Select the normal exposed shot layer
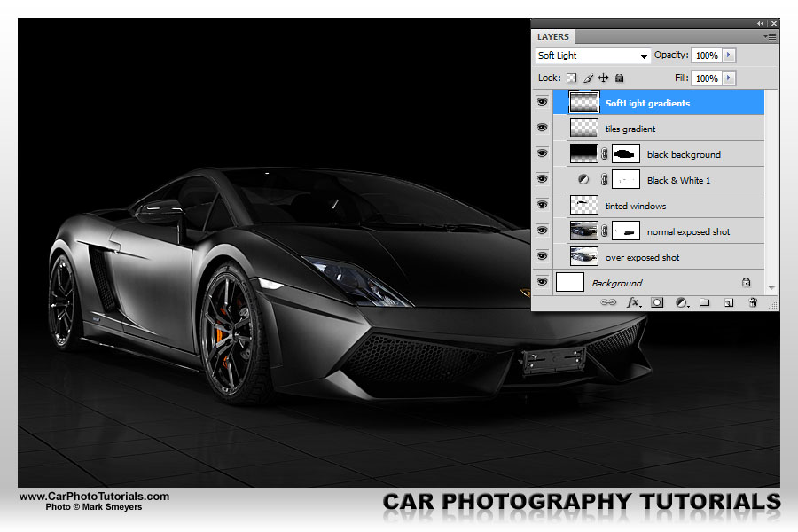Image resolution: width=798 pixels, height=532 pixels. click(659, 231)
